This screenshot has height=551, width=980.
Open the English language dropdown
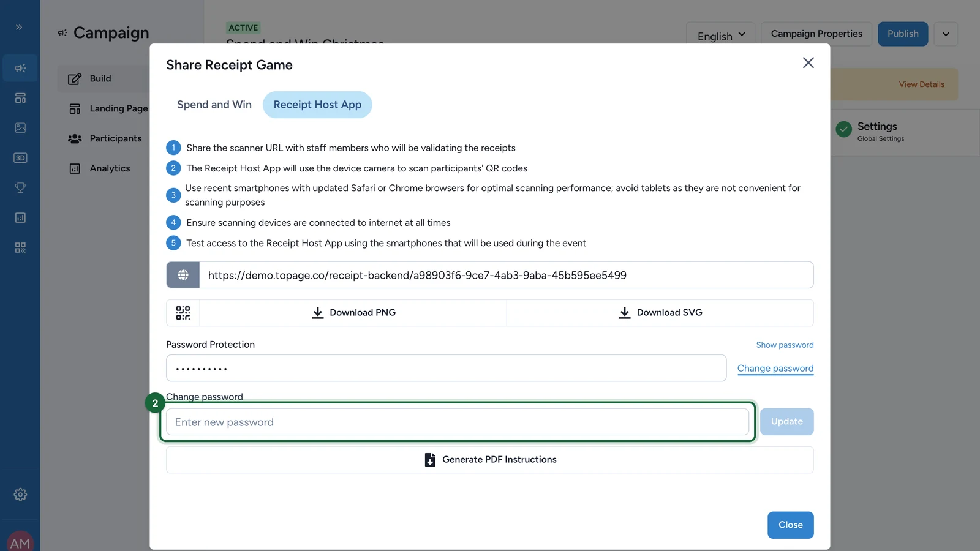(722, 35)
